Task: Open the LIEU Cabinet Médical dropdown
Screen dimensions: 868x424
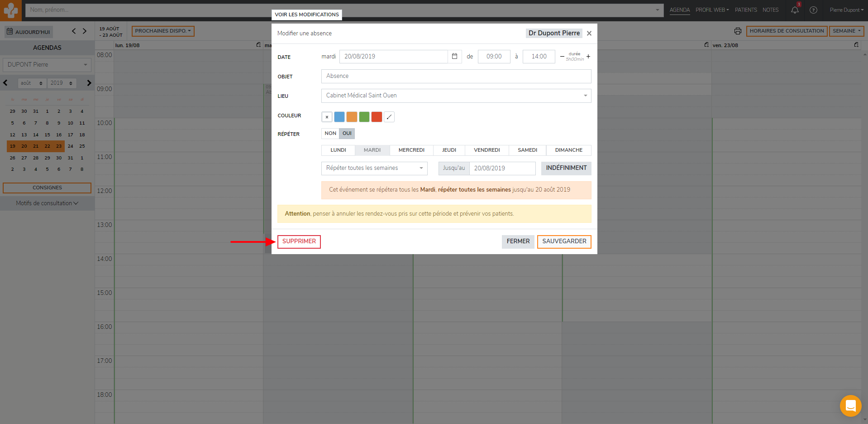Action: point(456,96)
